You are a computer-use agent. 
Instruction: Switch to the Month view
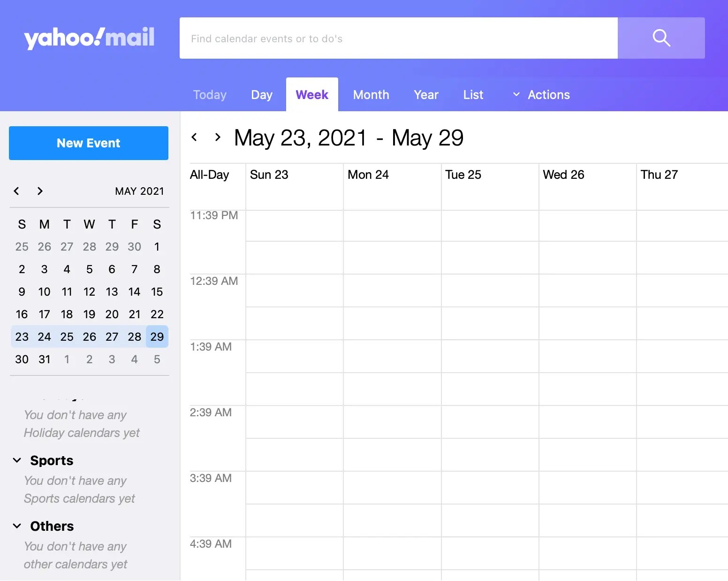371,94
